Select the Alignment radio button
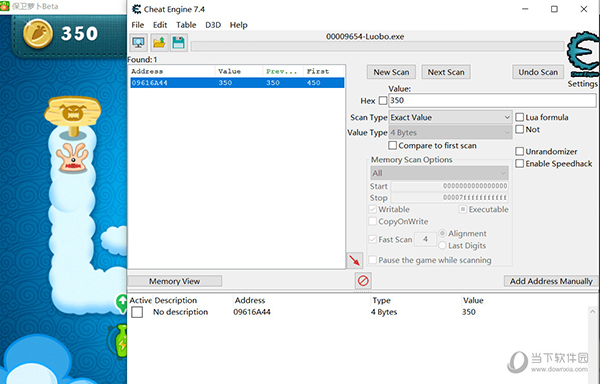This screenshot has width=600, height=384. coord(442,233)
